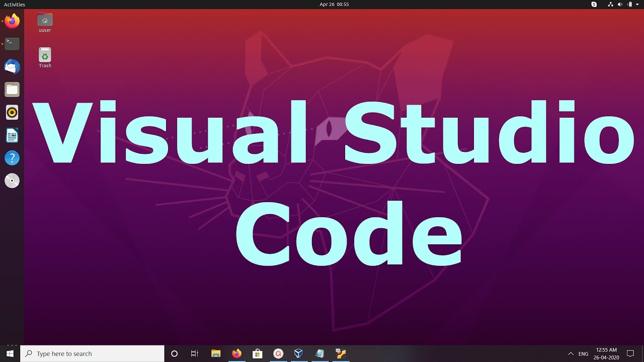Click the blue notepad-like taskbar icon
644x362 pixels.
(319, 353)
